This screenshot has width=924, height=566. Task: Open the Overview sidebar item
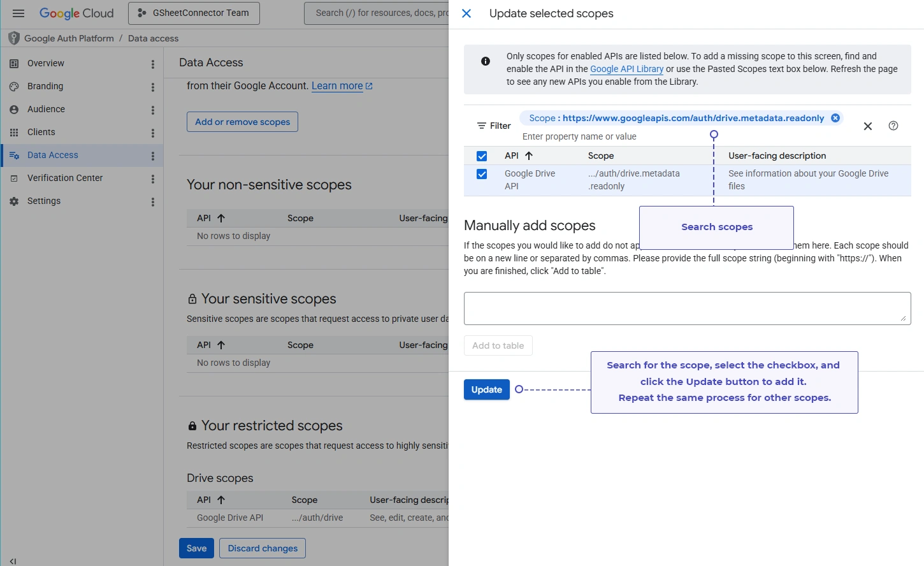tap(46, 63)
